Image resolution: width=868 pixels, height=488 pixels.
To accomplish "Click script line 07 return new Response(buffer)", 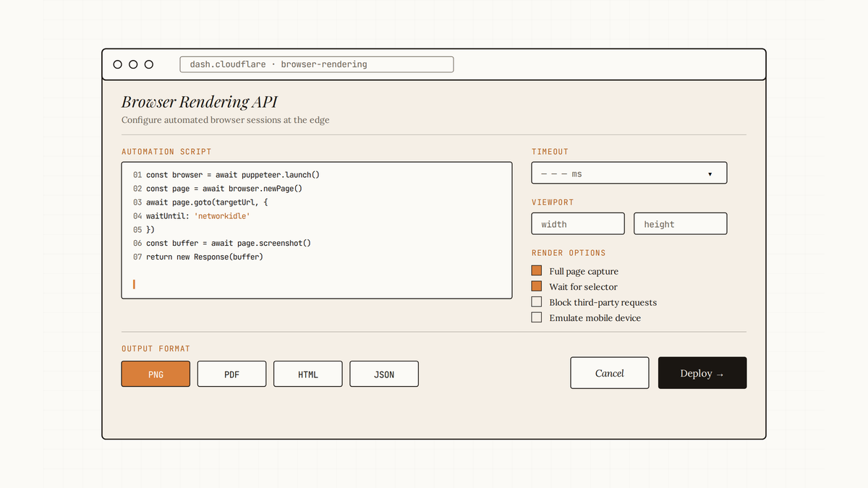I will click(198, 257).
